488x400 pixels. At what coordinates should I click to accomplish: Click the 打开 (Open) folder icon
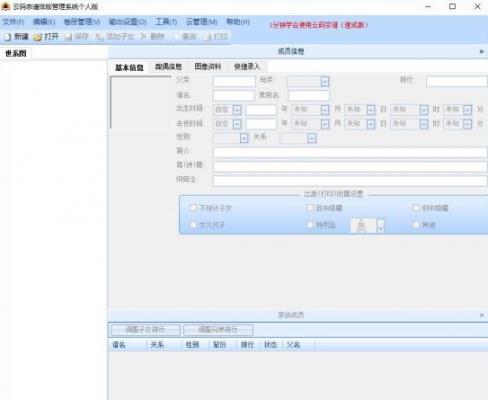[38, 37]
